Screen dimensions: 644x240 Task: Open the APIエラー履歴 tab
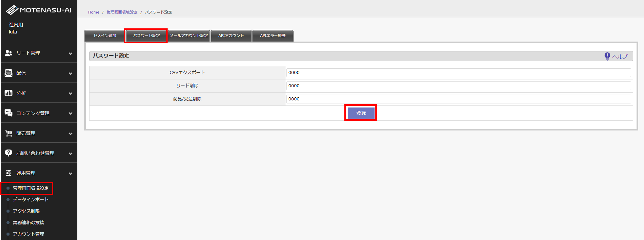(273, 35)
